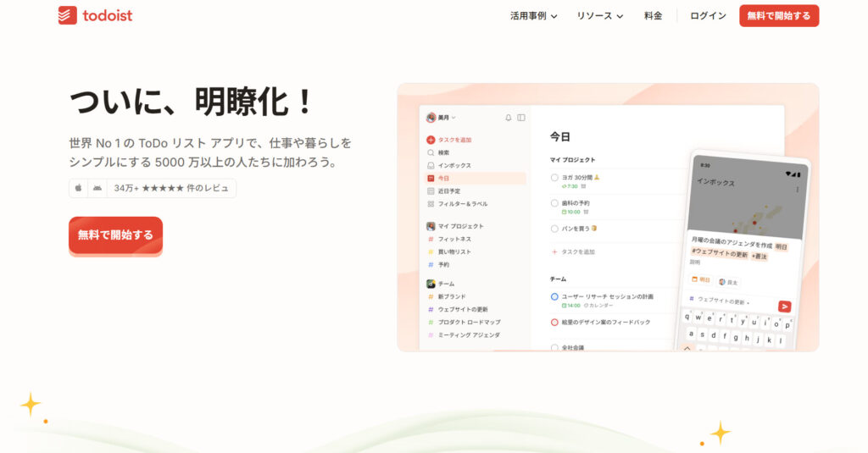This screenshot has width=868, height=453.
Task: Check off 絵里のデザイン案のフィードバック task
Action: pyautogui.click(x=554, y=322)
